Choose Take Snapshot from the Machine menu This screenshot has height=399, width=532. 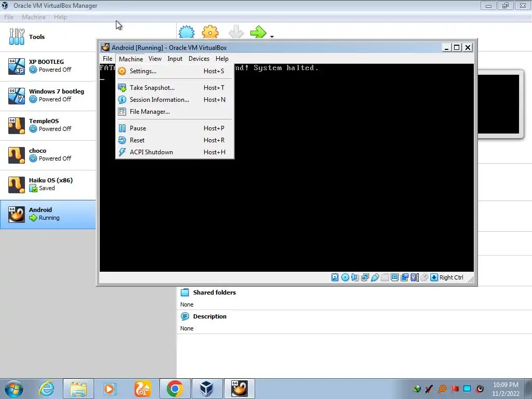coord(175,87)
